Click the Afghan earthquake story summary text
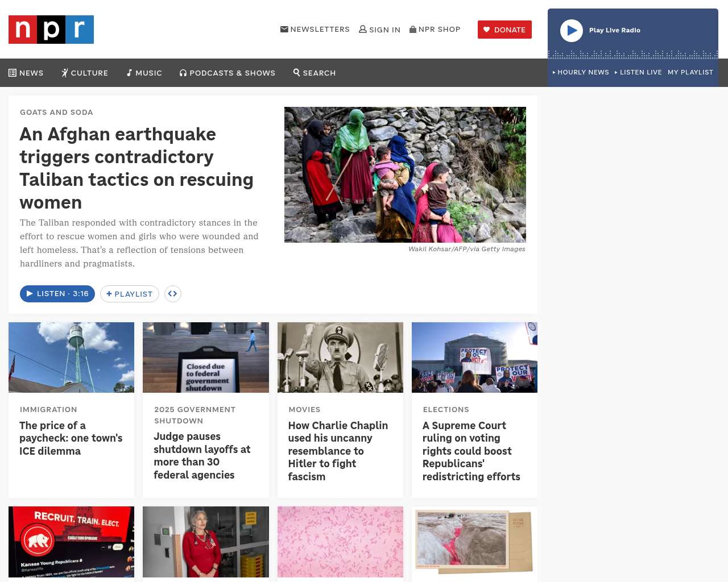Image resolution: width=728 pixels, height=582 pixels. 139,243
